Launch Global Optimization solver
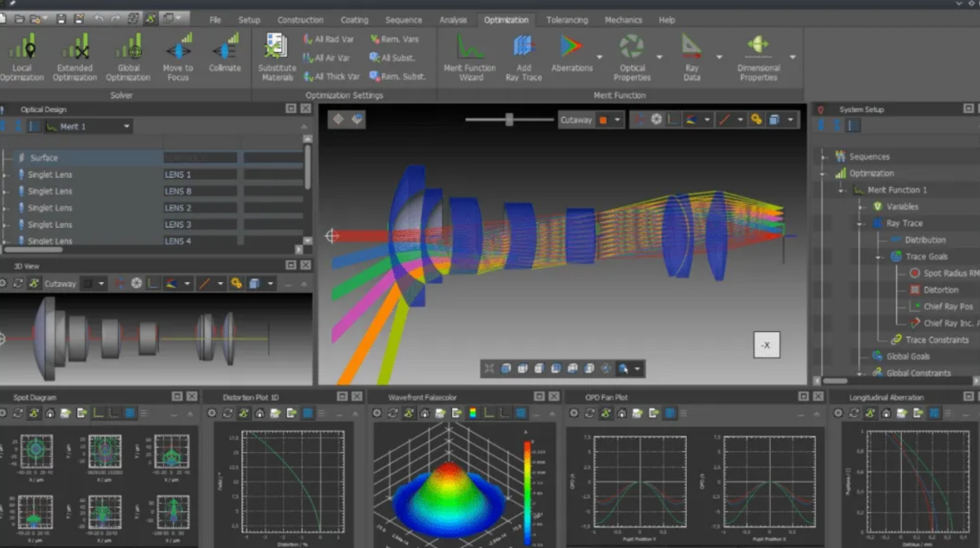 pos(128,57)
